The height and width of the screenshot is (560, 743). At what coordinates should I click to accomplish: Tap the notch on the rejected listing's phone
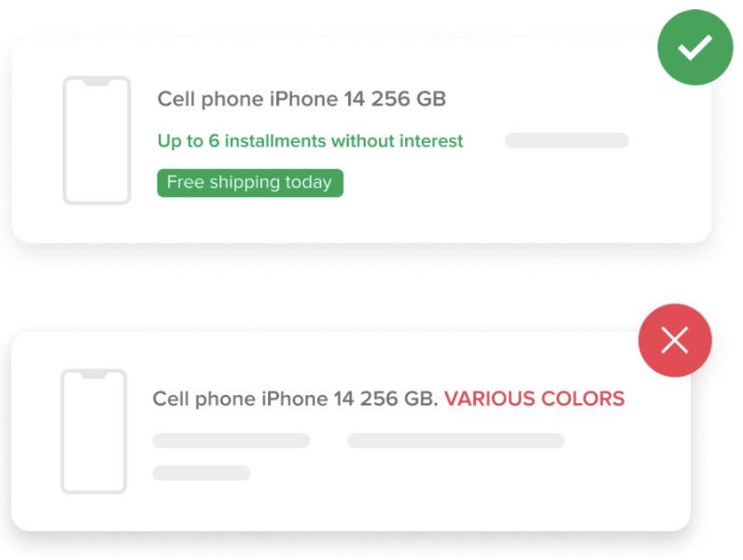93,374
